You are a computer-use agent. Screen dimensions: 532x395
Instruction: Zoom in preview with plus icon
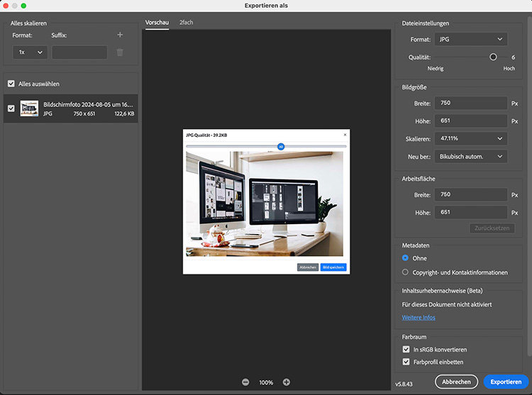287,382
